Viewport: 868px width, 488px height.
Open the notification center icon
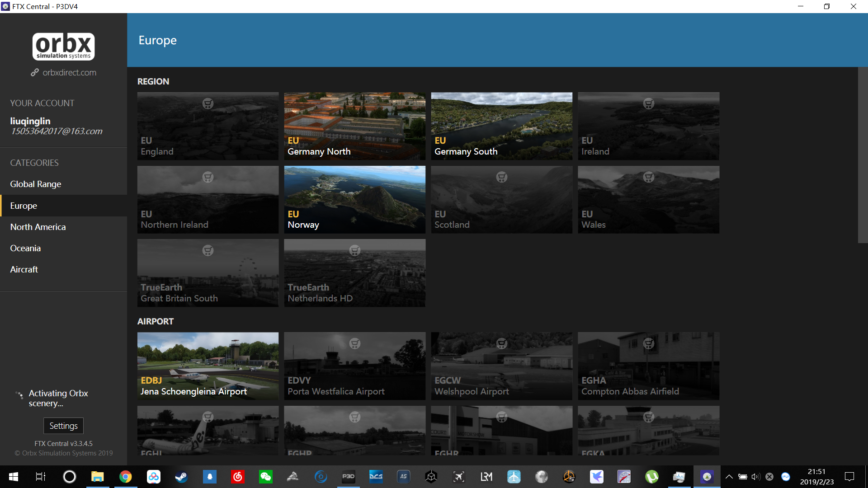849,477
